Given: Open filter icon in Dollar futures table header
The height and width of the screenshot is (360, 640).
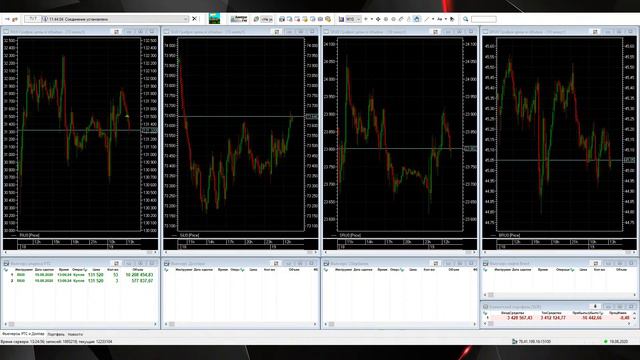Looking at the screenshot, I should pyautogui.click(x=166, y=270).
